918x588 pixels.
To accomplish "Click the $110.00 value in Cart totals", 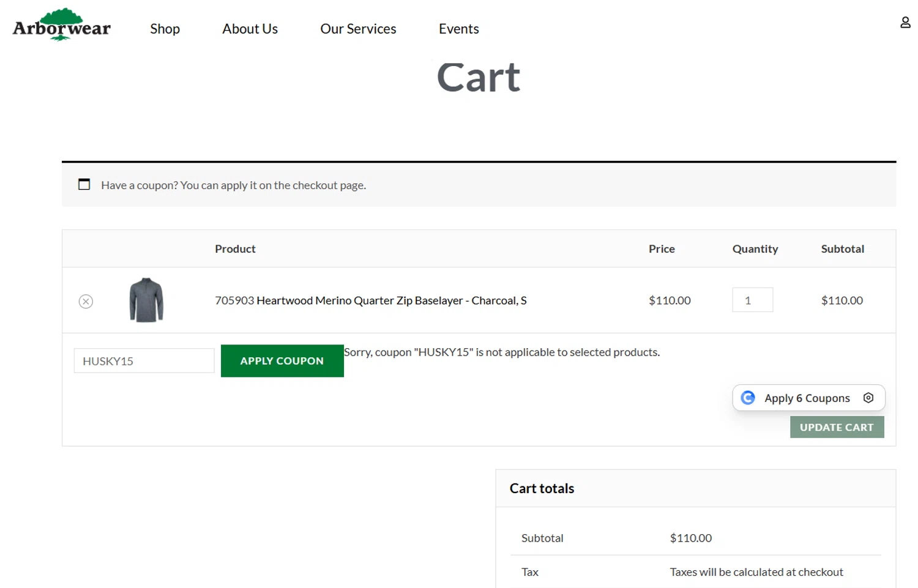I will tap(691, 538).
